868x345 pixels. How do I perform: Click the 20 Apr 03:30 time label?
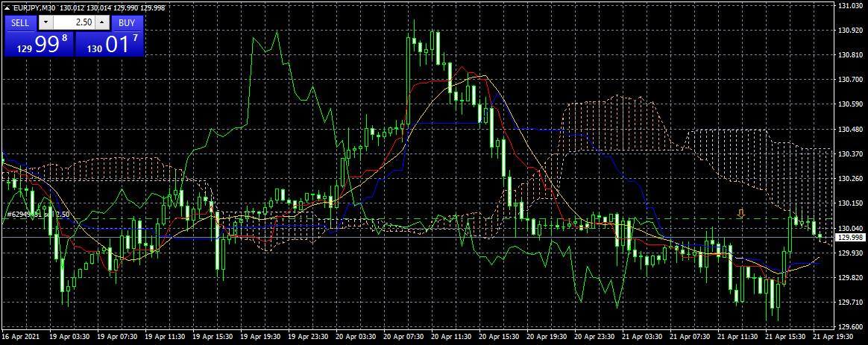click(x=356, y=337)
